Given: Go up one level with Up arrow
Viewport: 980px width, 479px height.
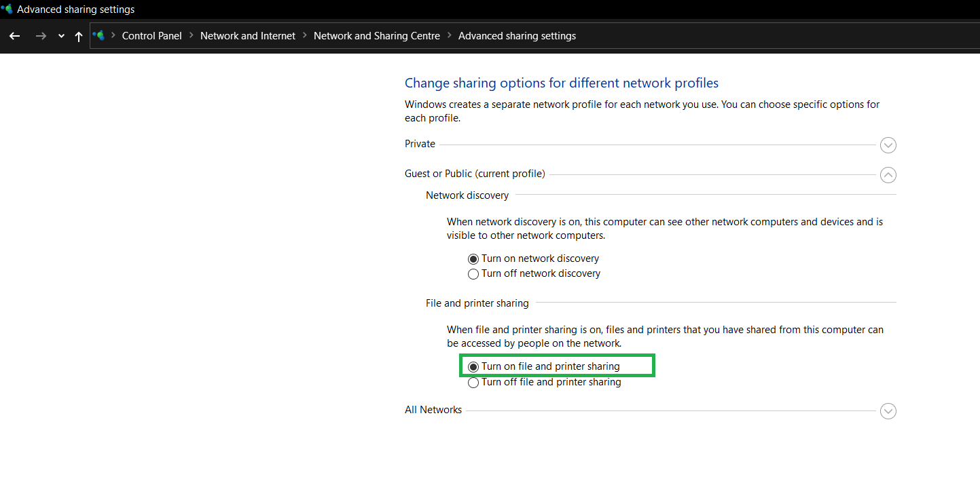Looking at the screenshot, I should pyautogui.click(x=79, y=37).
